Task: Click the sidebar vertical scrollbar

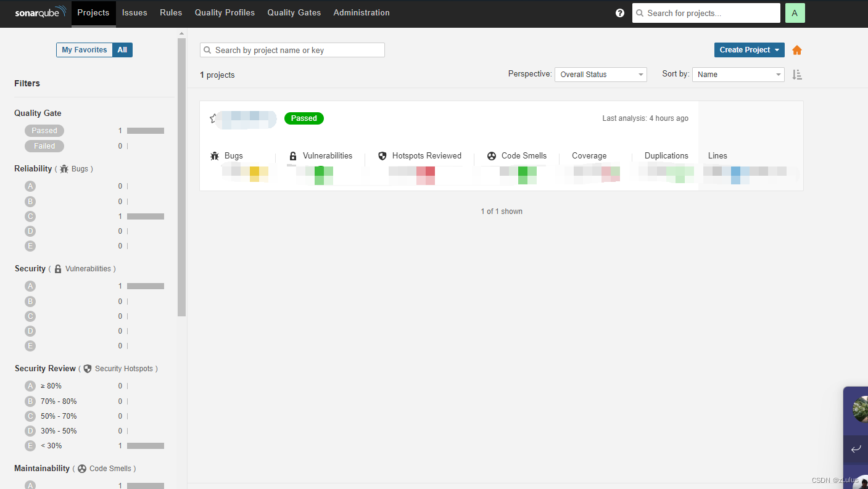Action: [x=181, y=177]
